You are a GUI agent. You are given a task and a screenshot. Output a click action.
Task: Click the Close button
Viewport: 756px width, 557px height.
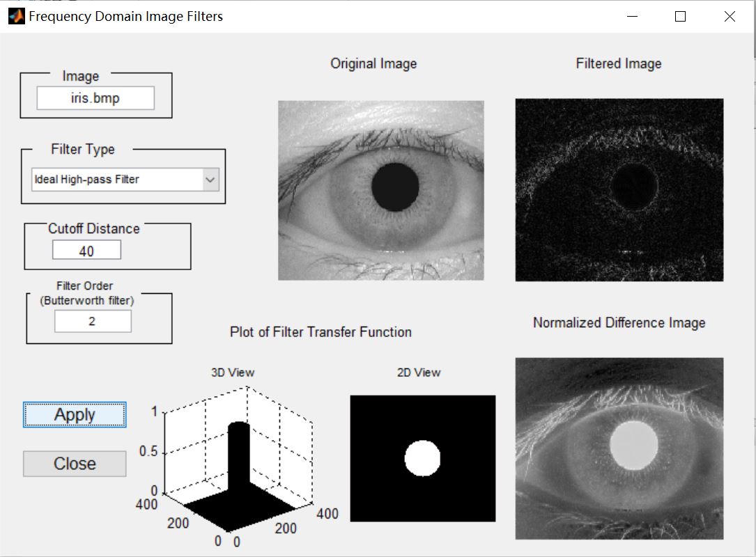click(x=75, y=464)
